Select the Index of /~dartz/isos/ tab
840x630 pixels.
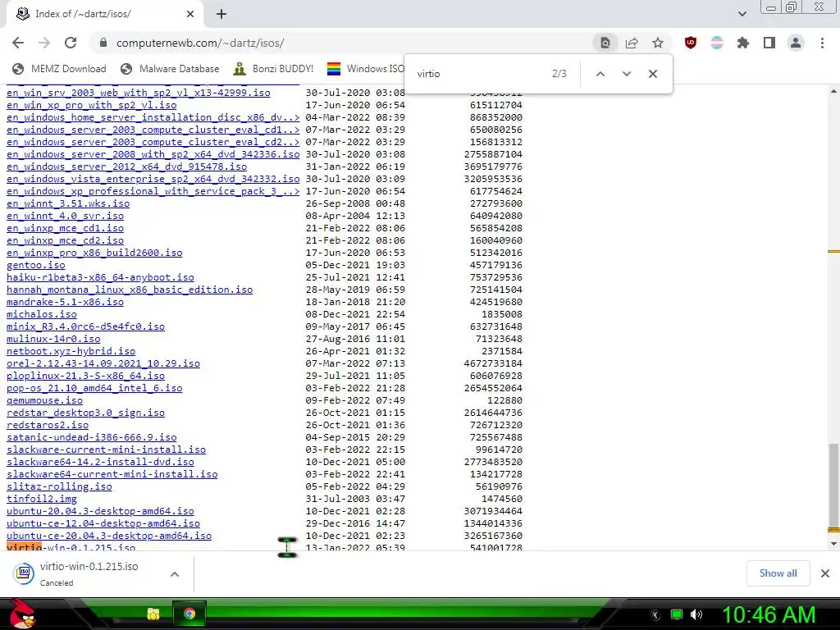click(104, 15)
